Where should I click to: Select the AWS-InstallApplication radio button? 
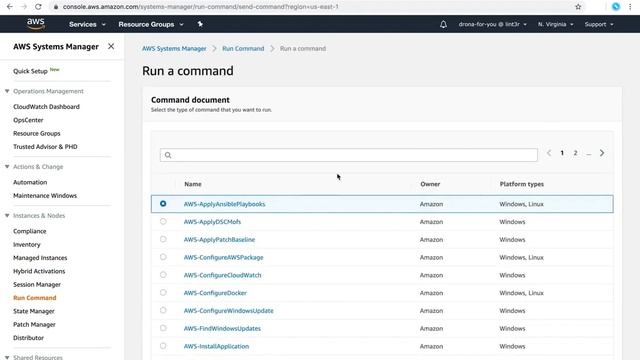click(163, 346)
